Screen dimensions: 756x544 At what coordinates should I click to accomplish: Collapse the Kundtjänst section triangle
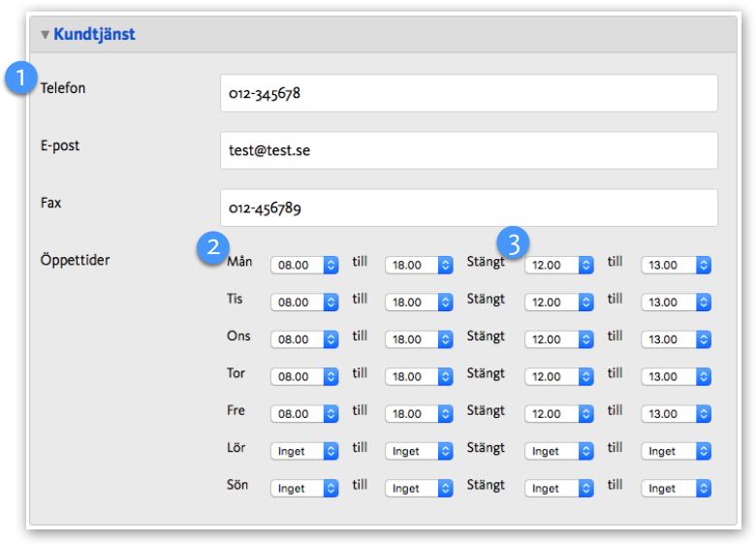tap(46, 35)
